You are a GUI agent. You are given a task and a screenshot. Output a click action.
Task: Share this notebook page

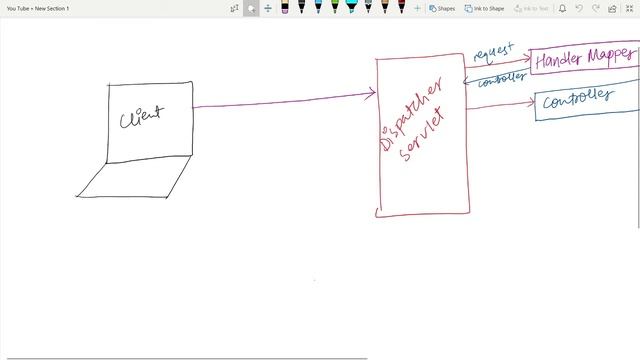tap(612, 8)
